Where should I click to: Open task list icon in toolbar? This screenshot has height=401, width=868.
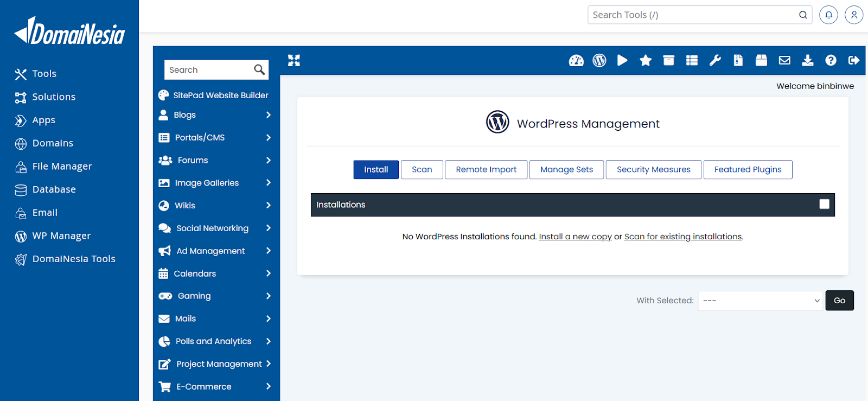(692, 60)
